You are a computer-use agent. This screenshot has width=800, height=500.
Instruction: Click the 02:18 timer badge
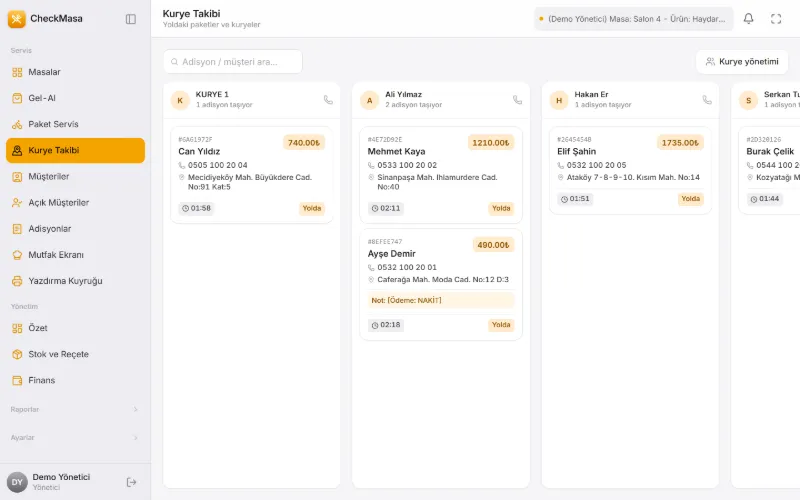tap(386, 324)
